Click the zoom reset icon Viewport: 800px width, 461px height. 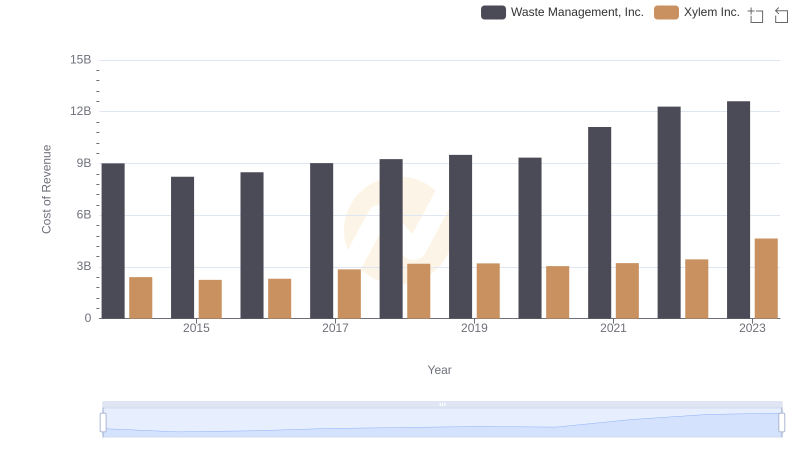tap(781, 15)
